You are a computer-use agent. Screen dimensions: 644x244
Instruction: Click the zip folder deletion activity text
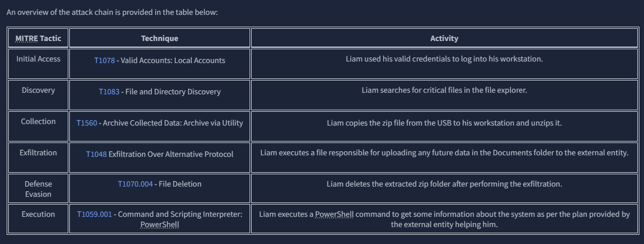click(x=444, y=184)
